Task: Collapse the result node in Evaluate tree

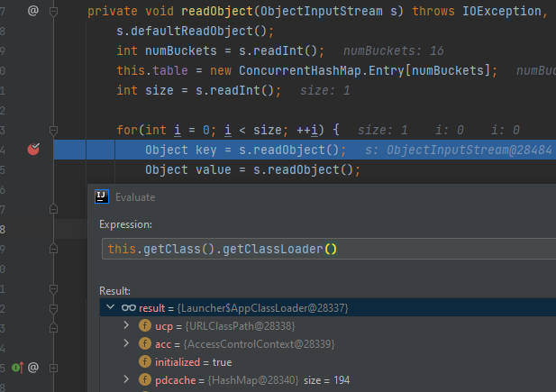Action: point(110,307)
